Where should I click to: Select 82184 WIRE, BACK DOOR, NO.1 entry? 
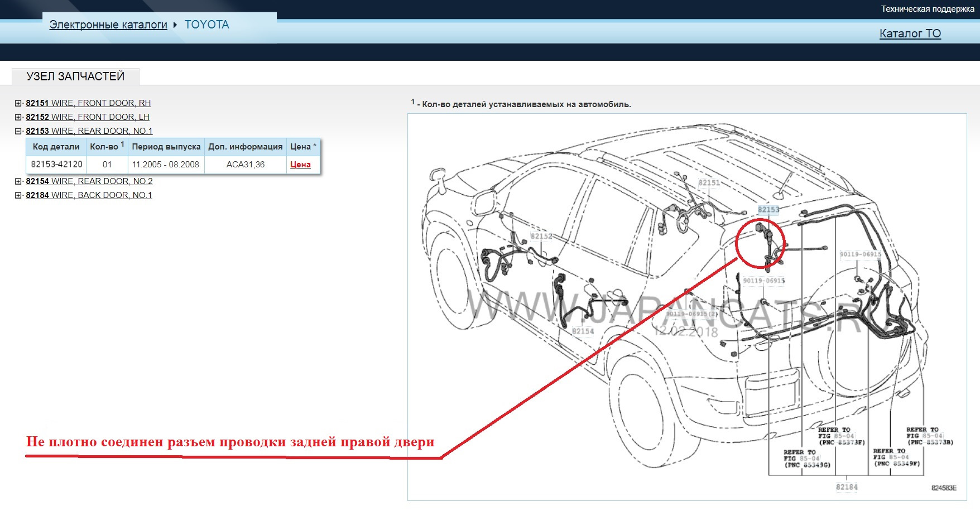click(x=89, y=195)
